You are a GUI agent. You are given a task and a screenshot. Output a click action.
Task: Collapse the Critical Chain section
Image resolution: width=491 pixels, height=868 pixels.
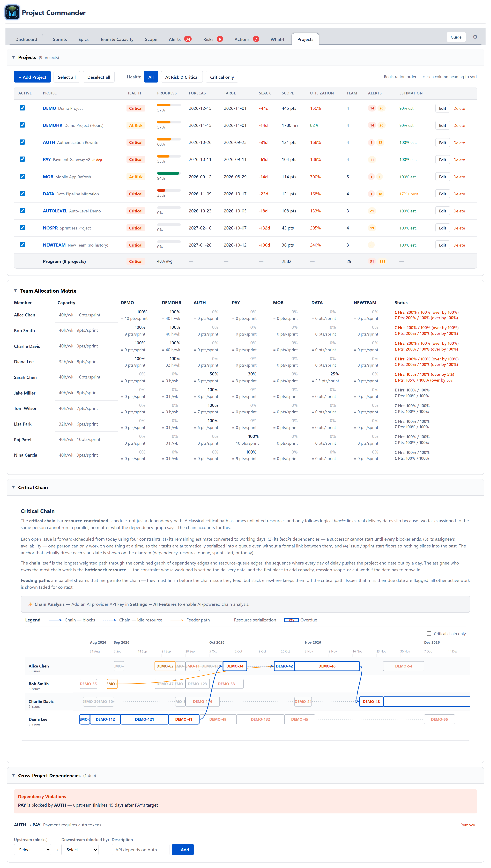[13, 487]
